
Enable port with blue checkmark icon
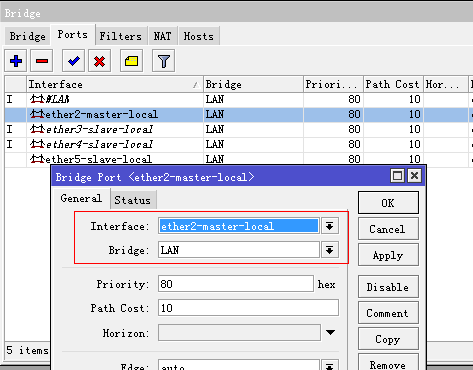click(x=73, y=61)
